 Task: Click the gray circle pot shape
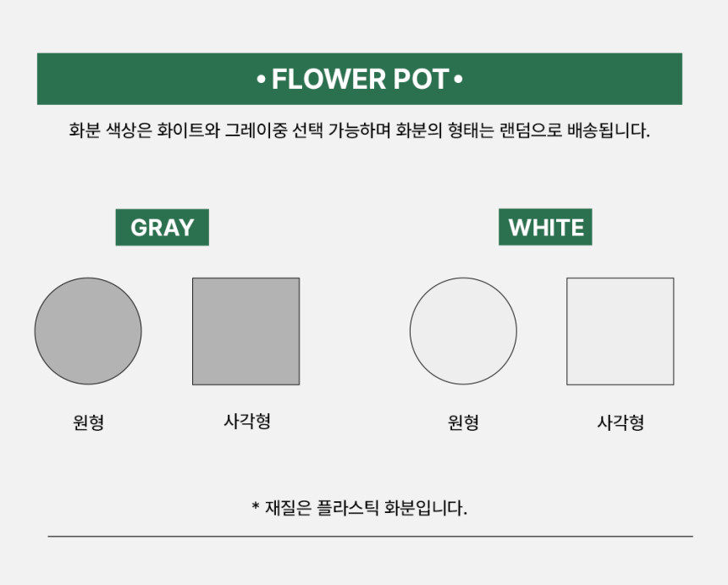tap(88, 330)
